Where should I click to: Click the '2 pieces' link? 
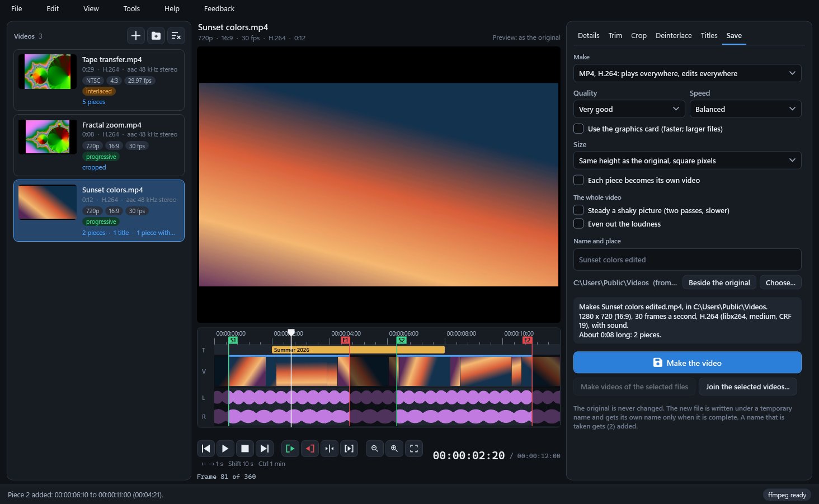point(93,233)
